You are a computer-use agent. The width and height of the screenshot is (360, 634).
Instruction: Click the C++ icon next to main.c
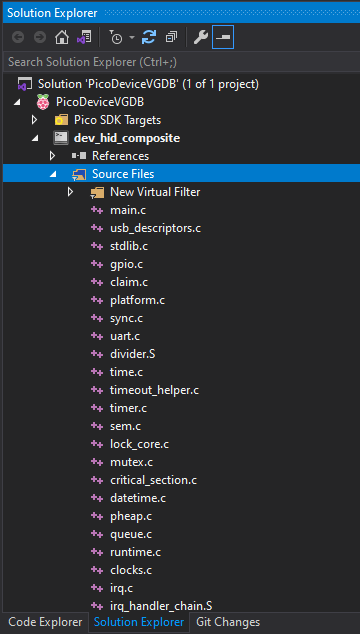(97, 210)
